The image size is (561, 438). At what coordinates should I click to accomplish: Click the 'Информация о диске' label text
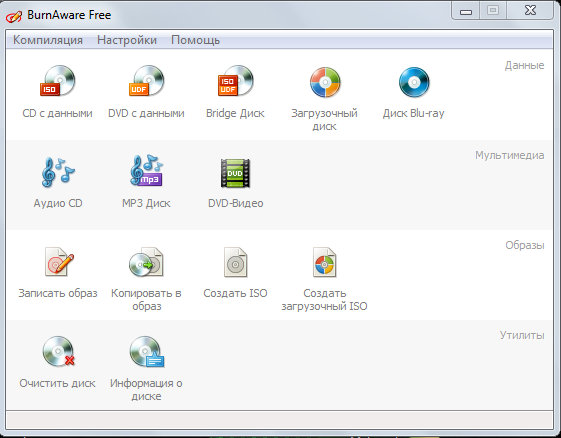tap(146, 390)
